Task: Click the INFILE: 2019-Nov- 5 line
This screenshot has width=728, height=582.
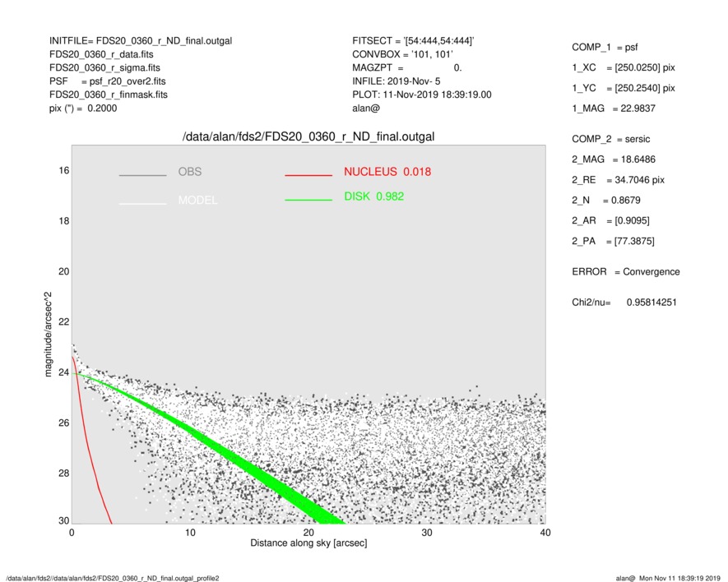Action: tap(396, 81)
